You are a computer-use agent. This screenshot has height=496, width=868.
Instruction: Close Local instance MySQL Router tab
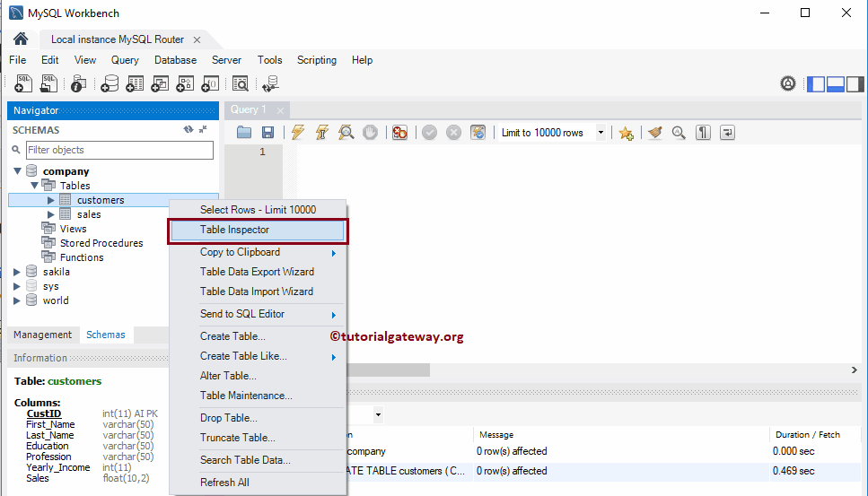point(197,39)
